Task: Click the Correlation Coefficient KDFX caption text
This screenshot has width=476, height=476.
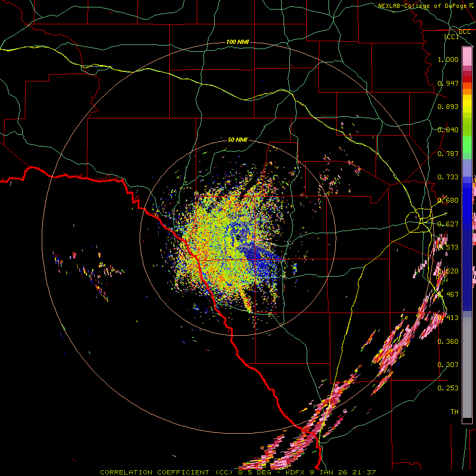Action: tap(237, 472)
